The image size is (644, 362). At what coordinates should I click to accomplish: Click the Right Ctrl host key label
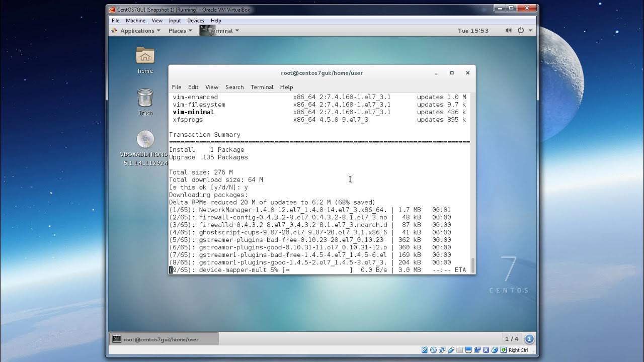tap(518, 350)
